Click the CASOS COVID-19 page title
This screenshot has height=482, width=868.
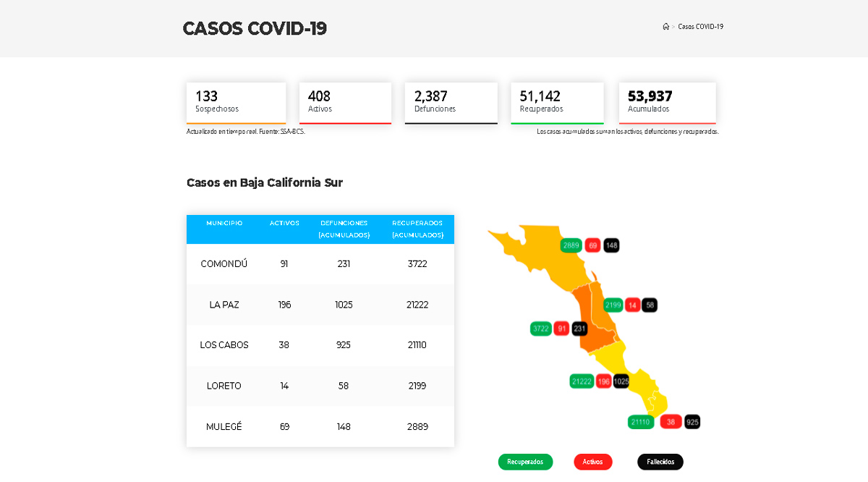pos(255,28)
